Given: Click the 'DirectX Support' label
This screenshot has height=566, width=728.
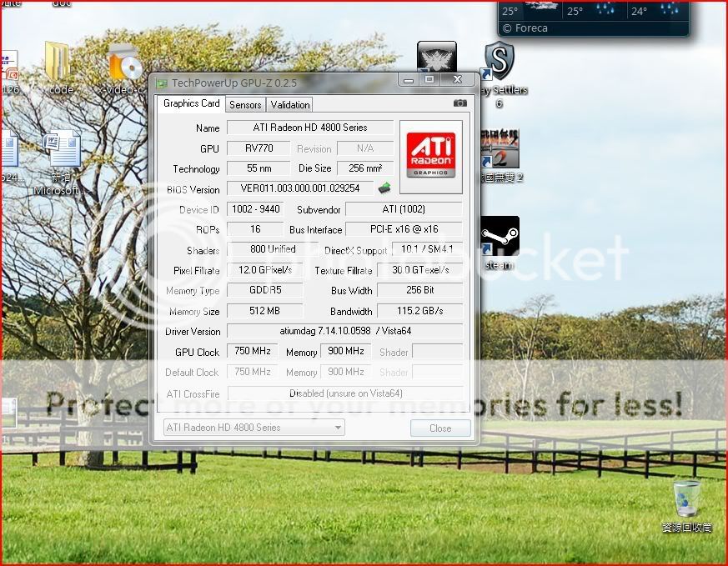Looking at the screenshot, I should point(355,251).
